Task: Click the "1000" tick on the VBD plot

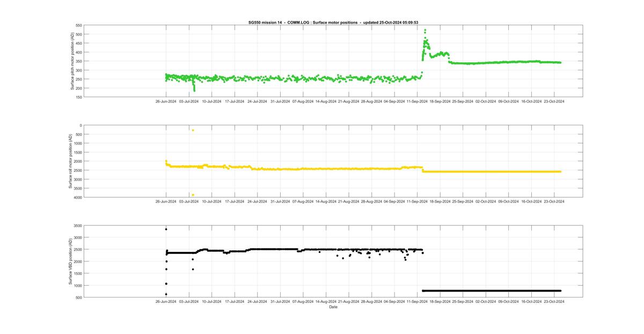Action: [x=78, y=286]
